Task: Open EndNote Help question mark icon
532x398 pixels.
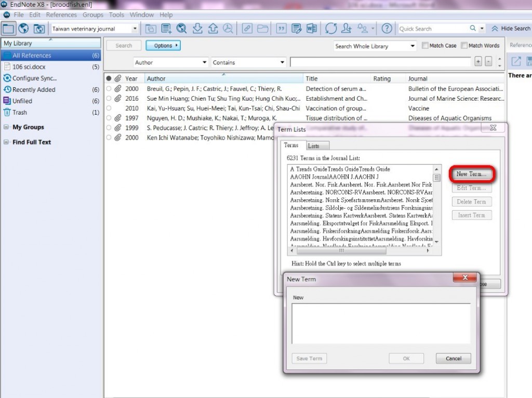Action: click(387, 29)
